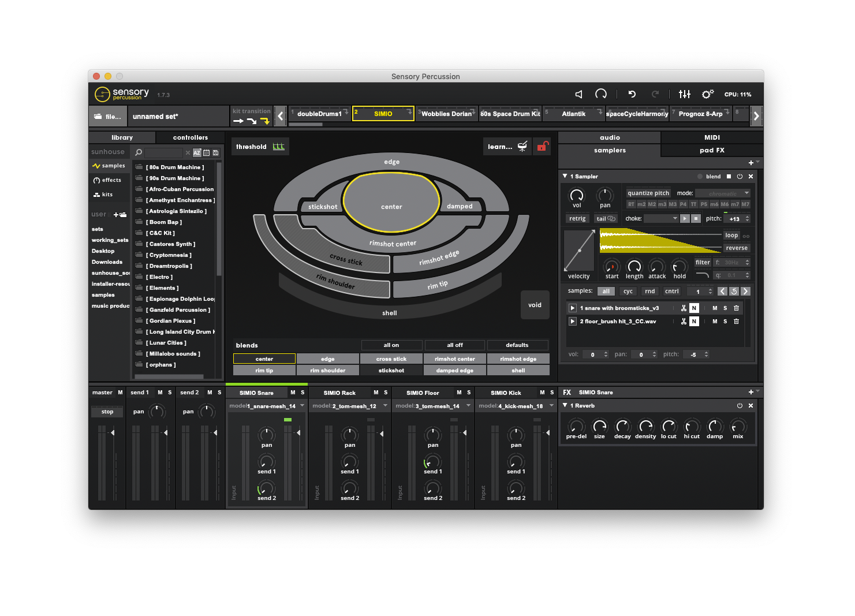Image resolution: width=855 pixels, height=616 pixels.
Task: Click the reverse button in sampler
Action: [x=737, y=248]
